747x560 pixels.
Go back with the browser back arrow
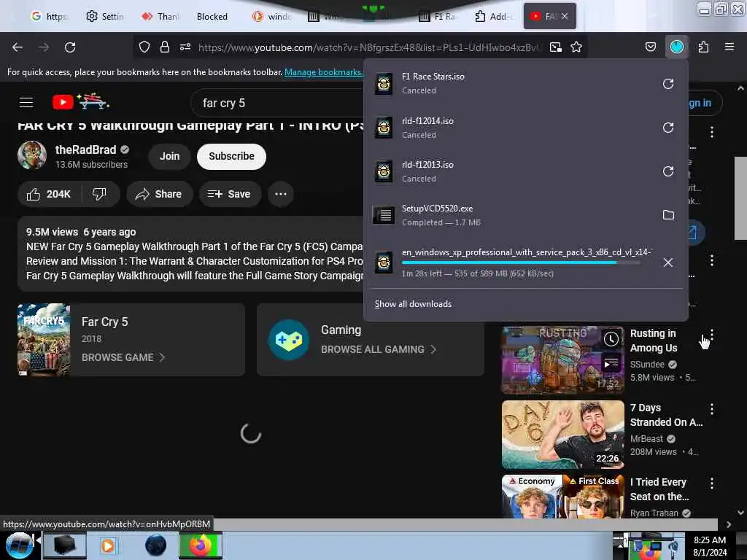(18, 47)
